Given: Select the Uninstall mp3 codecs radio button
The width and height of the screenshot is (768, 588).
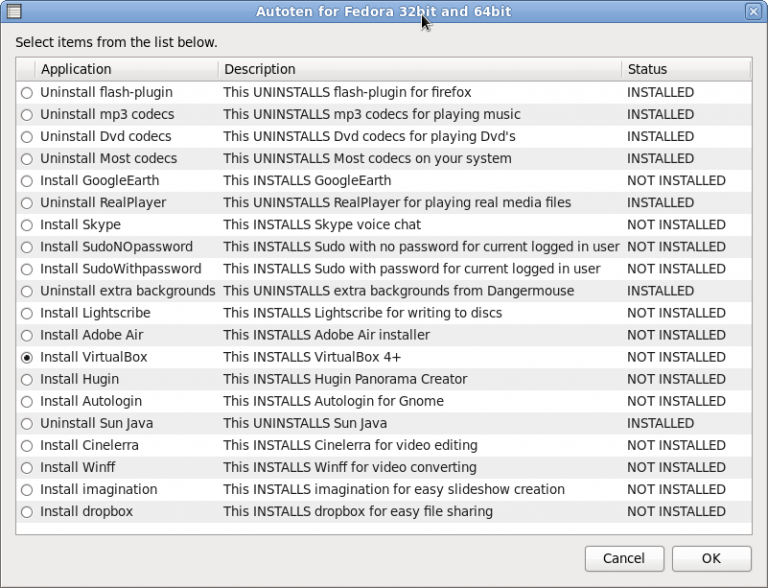Looking at the screenshot, I should 27,115.
